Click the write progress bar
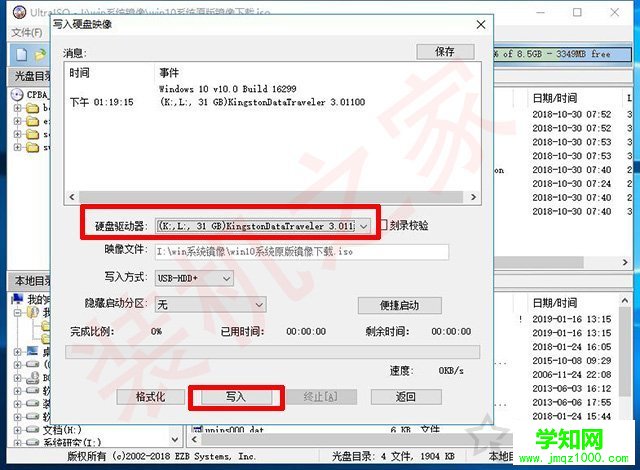The height and width of the screenshot is (470, 640). tap(273, 352)
